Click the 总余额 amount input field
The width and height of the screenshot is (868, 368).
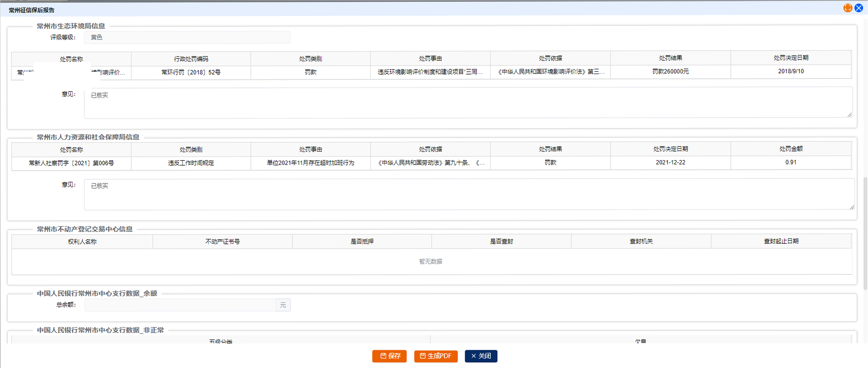click(180, 305)
